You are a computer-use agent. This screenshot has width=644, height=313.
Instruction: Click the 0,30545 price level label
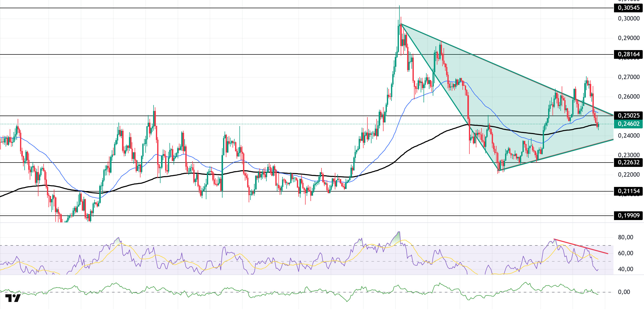(628, 8)
